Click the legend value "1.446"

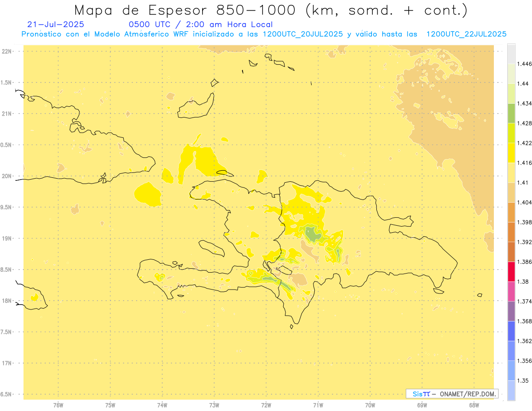524,64
